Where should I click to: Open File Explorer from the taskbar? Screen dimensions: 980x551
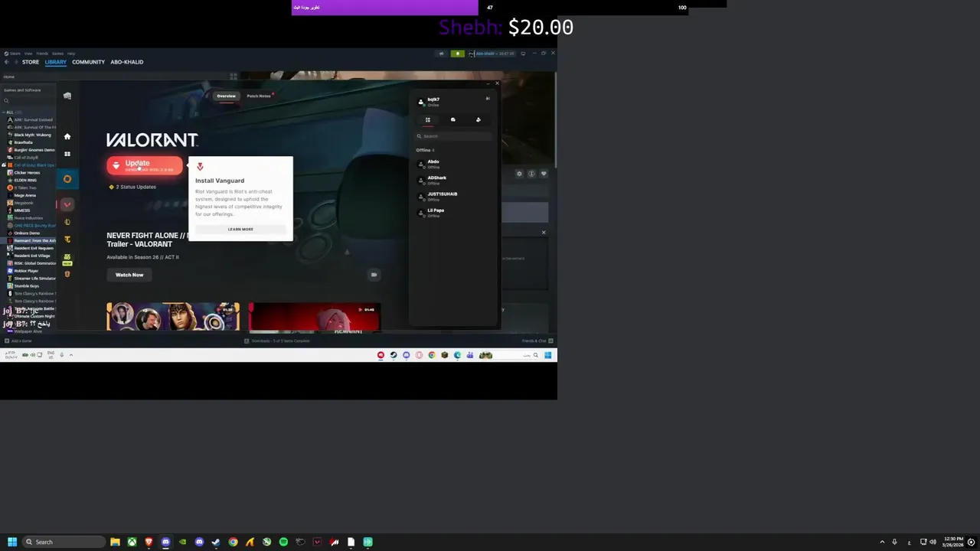(x=115, y=542)
